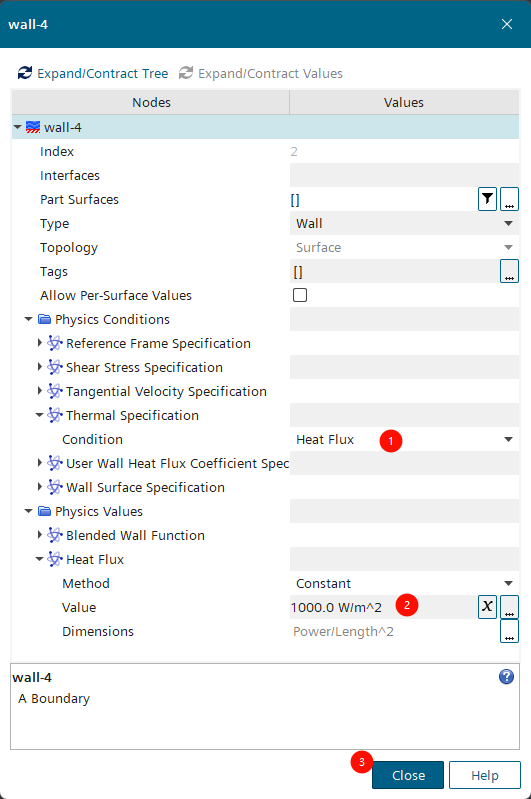Open the Dimensions ellipsis editor button
Image resolution: width=531 pixels, height=799 pixels.
click(x=509, y=631)
